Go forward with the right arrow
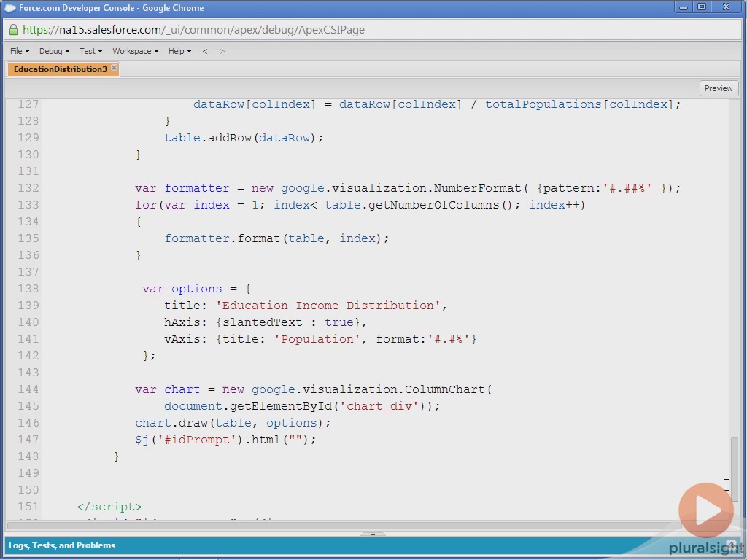Viewport: 747px width, 560px height. click(222, 51)
